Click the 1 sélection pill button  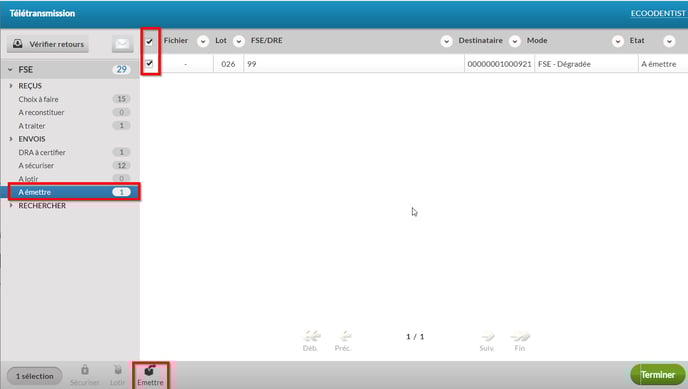pyautogui.click(x=35, y=376)
